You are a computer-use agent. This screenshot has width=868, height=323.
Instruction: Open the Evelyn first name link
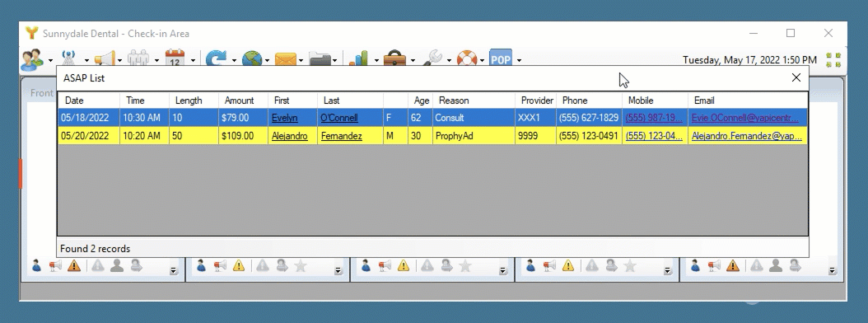pyautogui.click(x=285, y=118)
